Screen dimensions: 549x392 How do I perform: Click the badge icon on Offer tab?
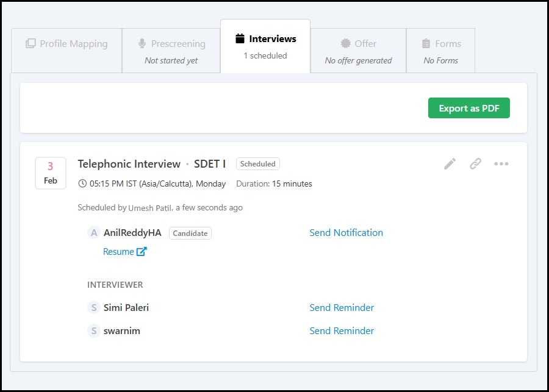[x=346, y=43]
